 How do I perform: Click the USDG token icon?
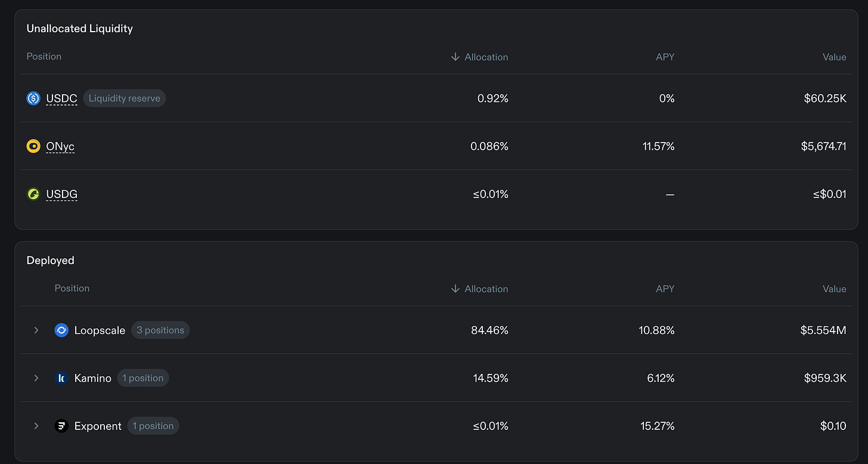click(33, 194)
